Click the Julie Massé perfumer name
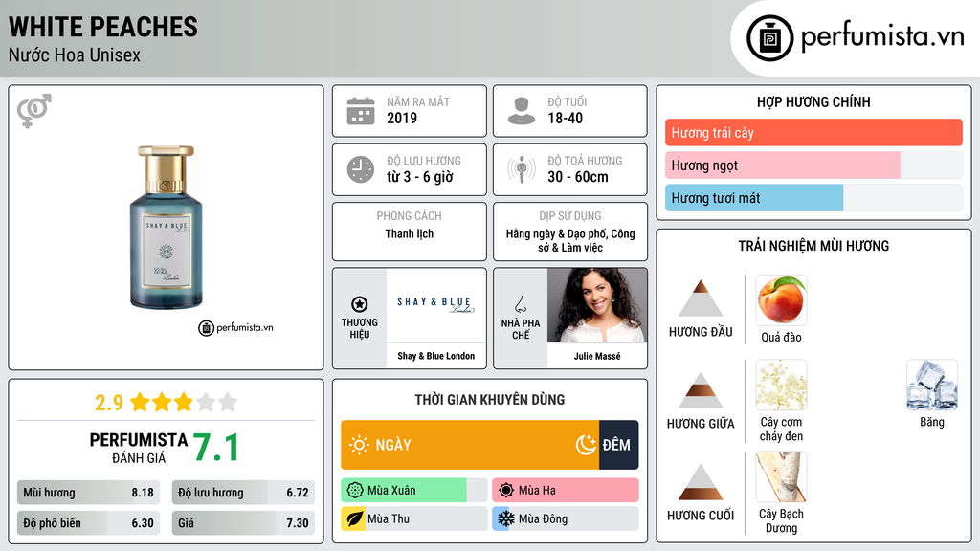Viewport: 980px width, 551px height. click(597, 356)
